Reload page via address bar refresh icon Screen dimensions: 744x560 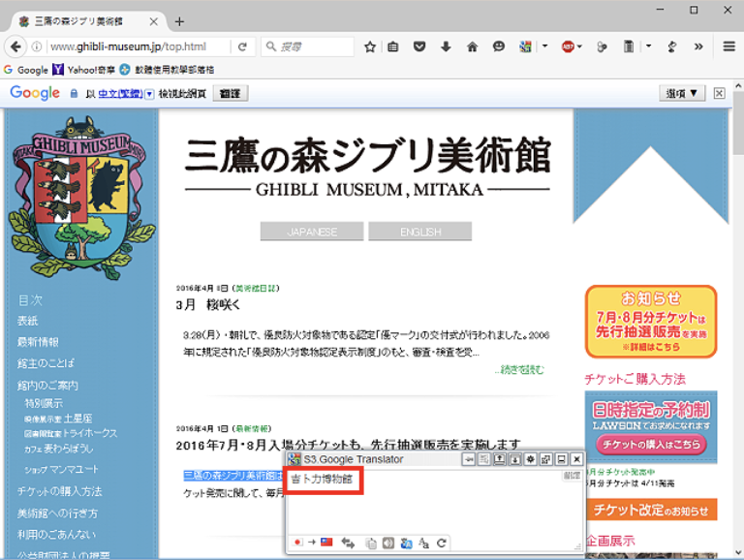(x=242, y=47)
